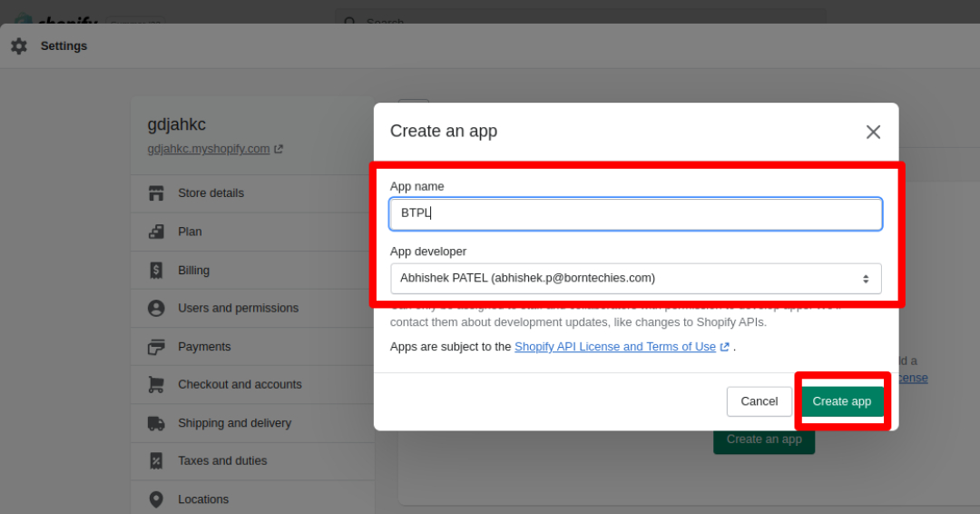This screenshot has width=980, height=514.
Task: Open Store details settings
Action: [252, 193]
